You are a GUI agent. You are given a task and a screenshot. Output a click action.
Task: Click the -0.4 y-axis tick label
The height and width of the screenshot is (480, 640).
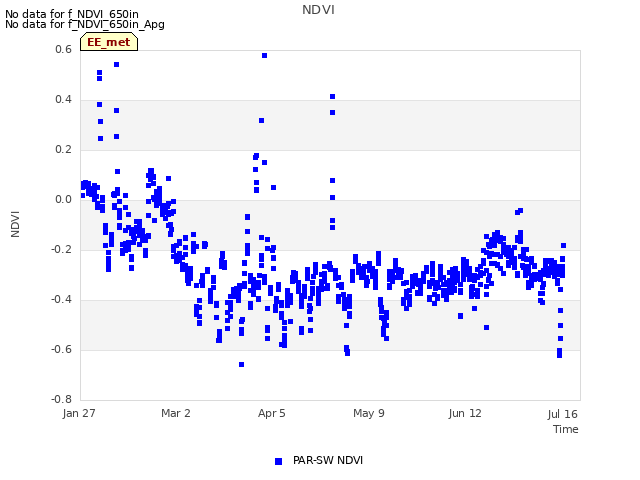[61, 300]
